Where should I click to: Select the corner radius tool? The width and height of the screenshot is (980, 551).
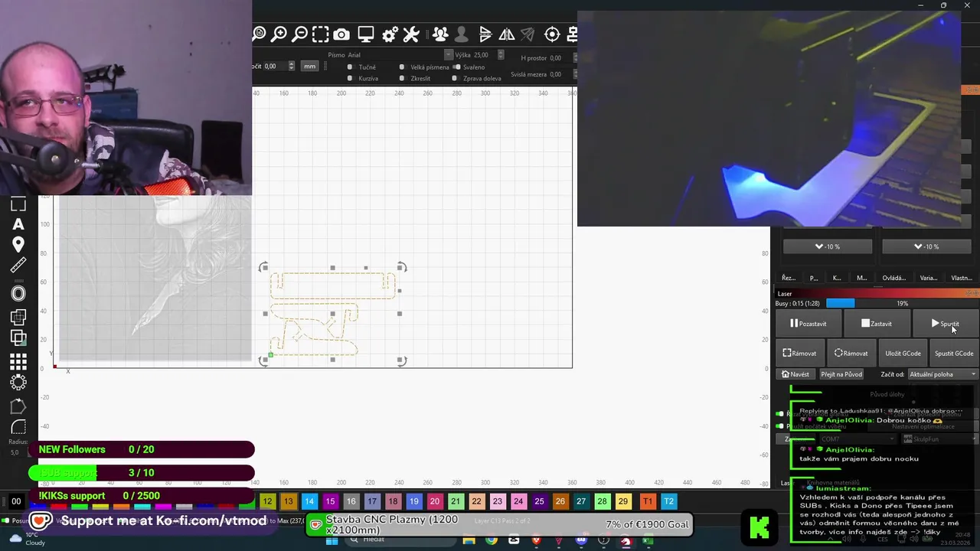click(18, 427)
